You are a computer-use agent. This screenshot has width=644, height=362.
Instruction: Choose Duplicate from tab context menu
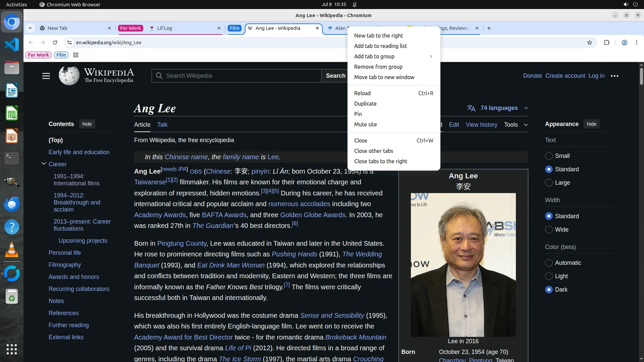coord(365,104)
